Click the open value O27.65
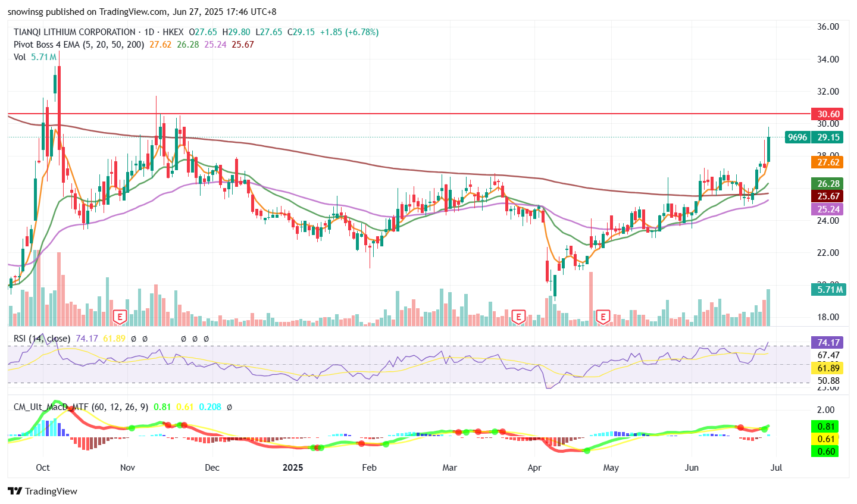The image size is (857, 504). coord(203,32)
